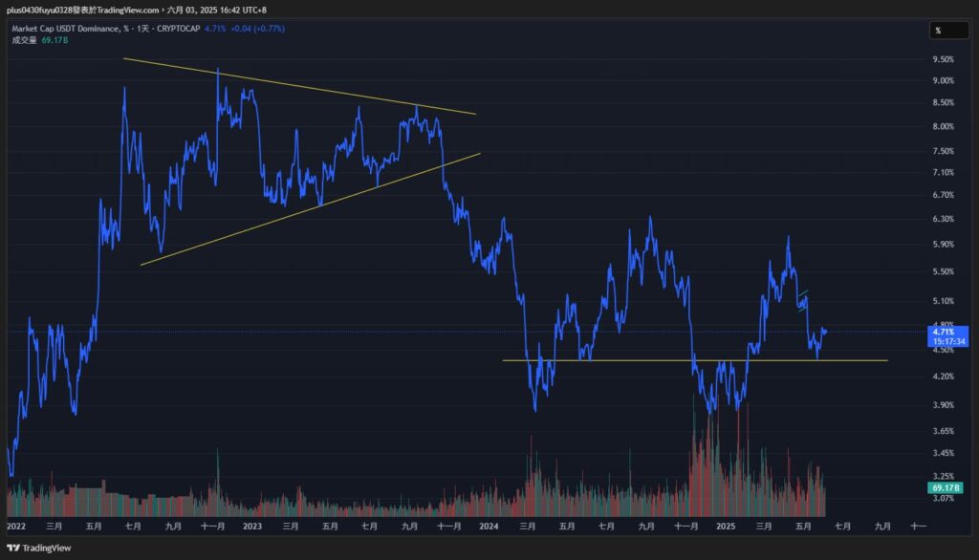979x560 pixels.
Task: Click the 2023 label on time axis
Action: (x=252, y=527)
